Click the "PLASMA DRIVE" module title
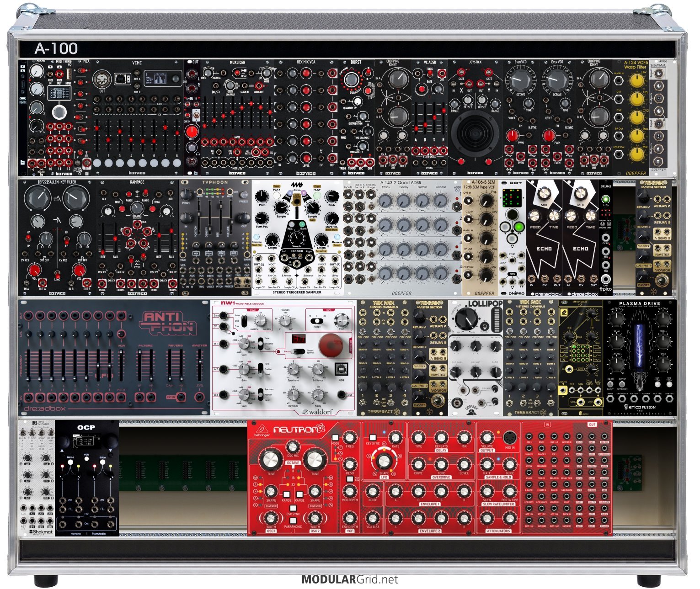This screenshot has height=589, width=700. 639,303
